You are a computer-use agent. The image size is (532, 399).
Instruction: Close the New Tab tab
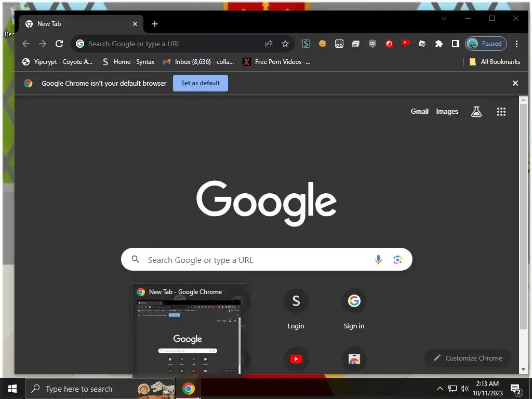tap(135, 24)
